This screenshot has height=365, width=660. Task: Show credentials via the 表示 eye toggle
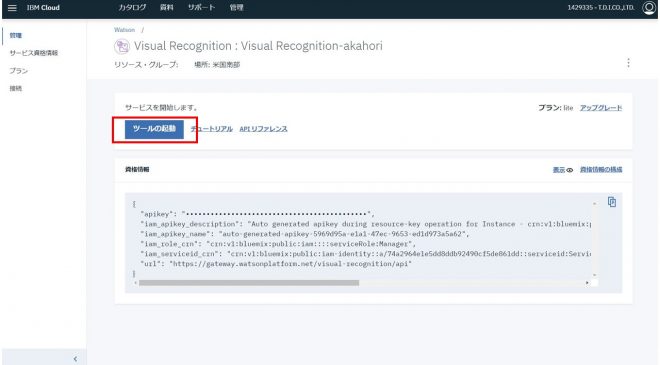[x=563, y=170]
